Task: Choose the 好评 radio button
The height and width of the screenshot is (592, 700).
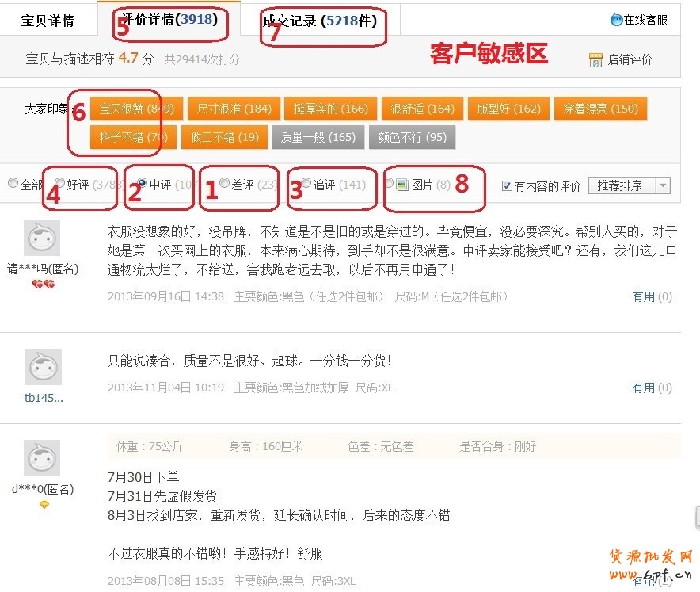Action: coord(60,183)
